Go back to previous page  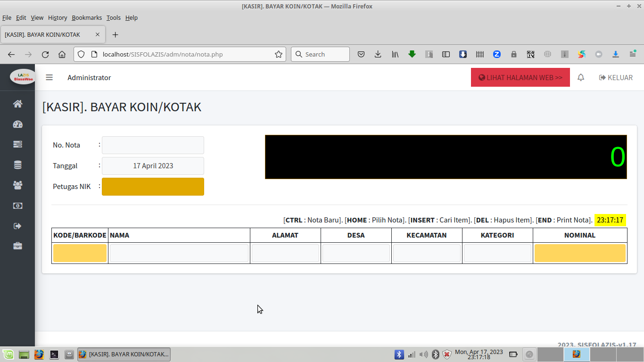11,54
